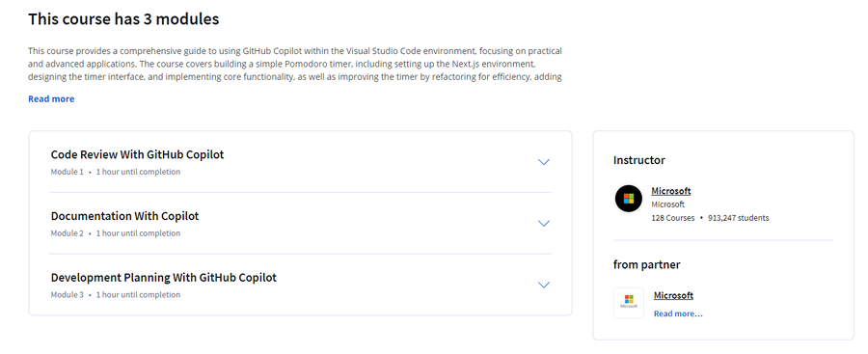Select Documentation With Copilot module title
The height and width of the screenshot is (354, 868).
coord(124,216)
